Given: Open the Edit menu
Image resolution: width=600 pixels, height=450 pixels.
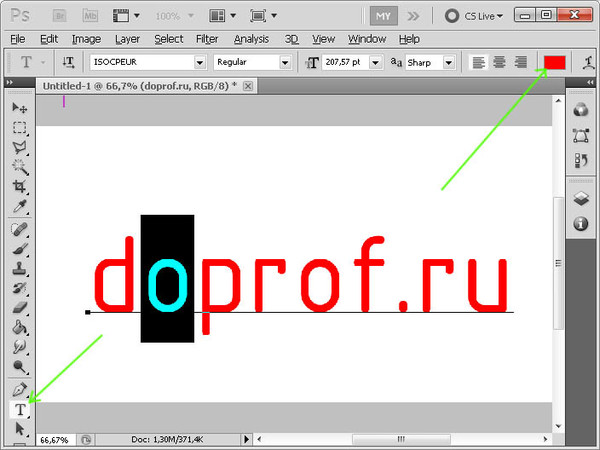Looking at the screenshot, I should 49,39.
